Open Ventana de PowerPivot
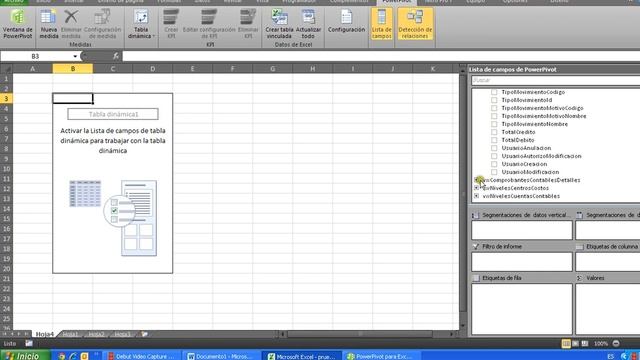The height and width of the screenshot is (360, 640). coord(18,24)
